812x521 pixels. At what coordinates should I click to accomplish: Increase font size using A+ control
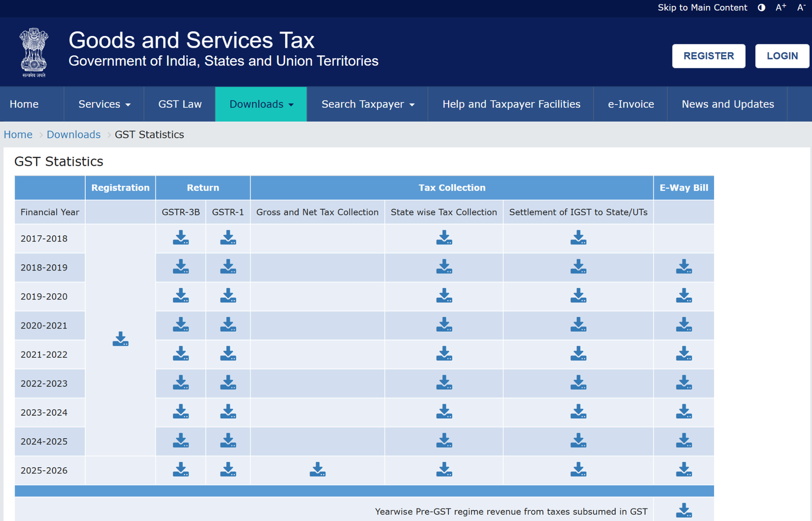(781, 7)
